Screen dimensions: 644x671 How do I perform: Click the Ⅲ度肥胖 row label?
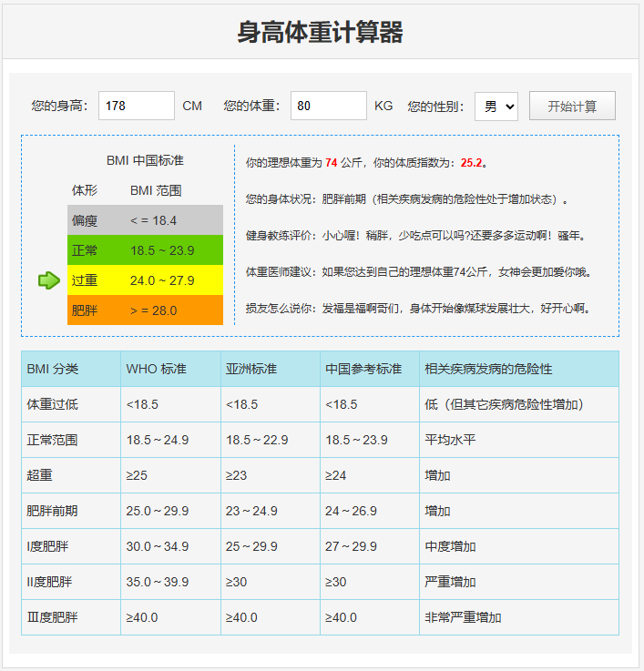pyautogui.click(x=53, y=617)
